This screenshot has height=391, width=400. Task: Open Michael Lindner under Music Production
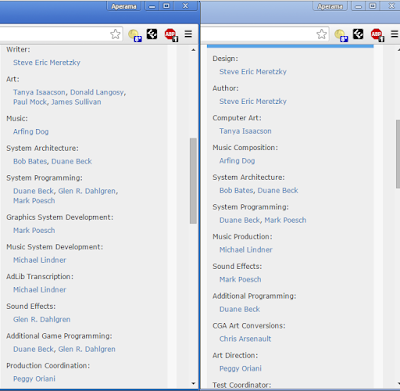[246, 250]
